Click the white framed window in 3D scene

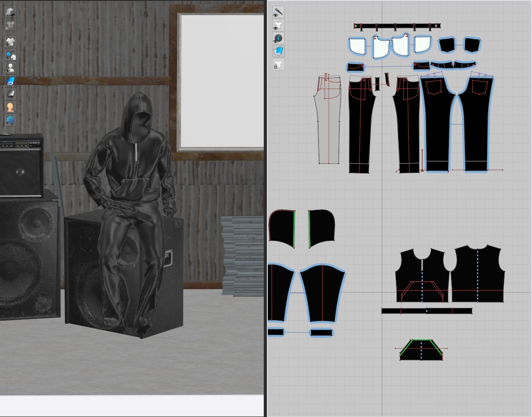coord(220,82)
